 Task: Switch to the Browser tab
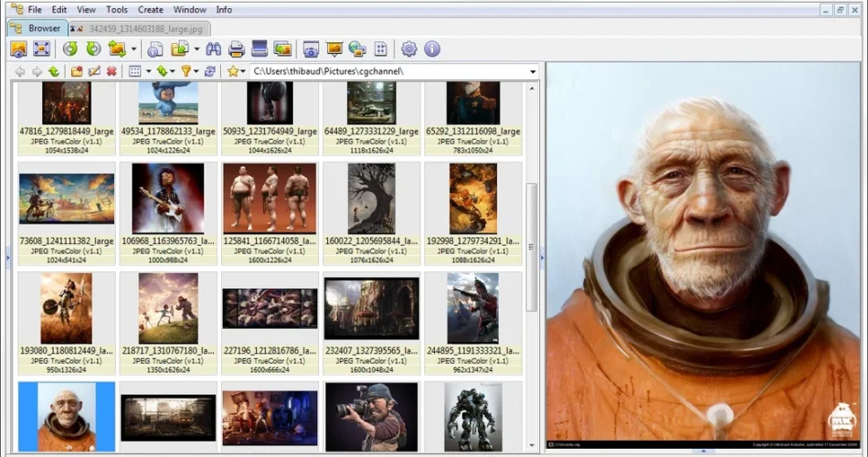click(37, 28)
